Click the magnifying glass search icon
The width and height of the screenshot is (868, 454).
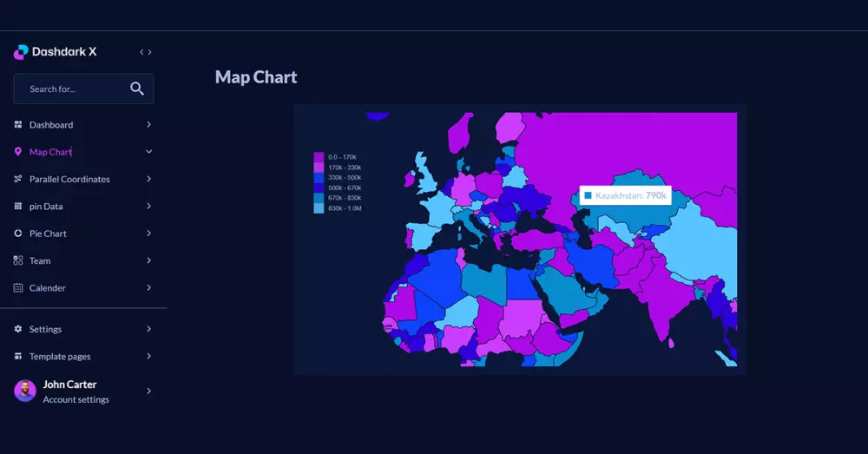click(137, 89)
